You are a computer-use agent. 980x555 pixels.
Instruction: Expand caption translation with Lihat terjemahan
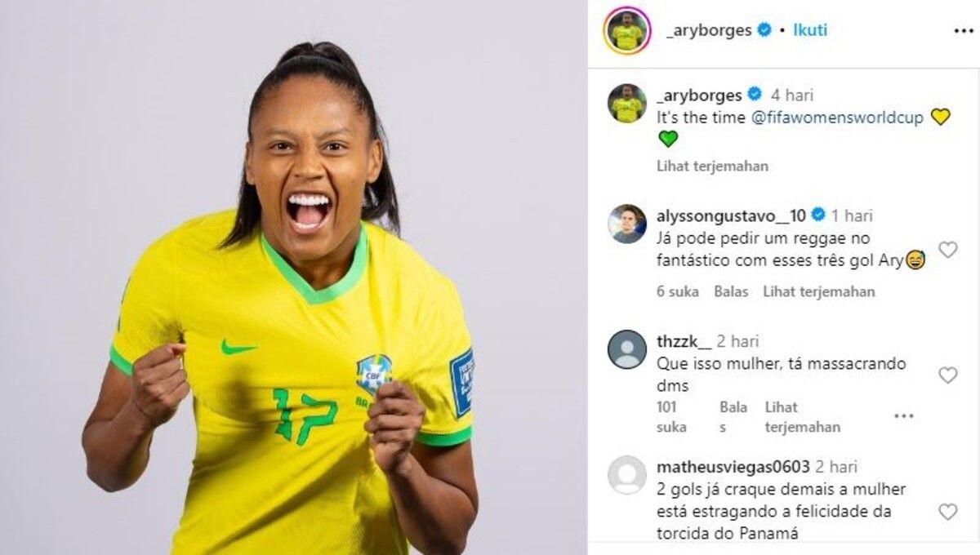(712, 166)
